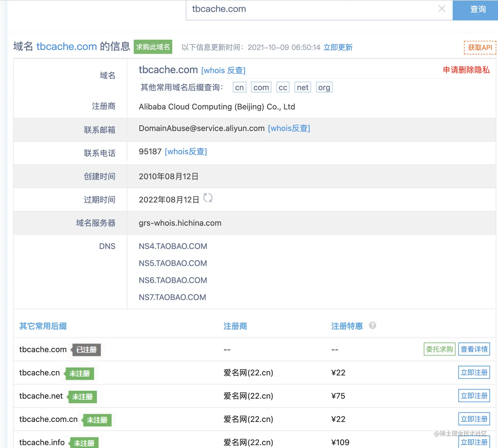The width and height of the screenshot is (498, 448).
Task: Select the email DomainAbuse@service.aliyun.com
Action: click(202, 128)
